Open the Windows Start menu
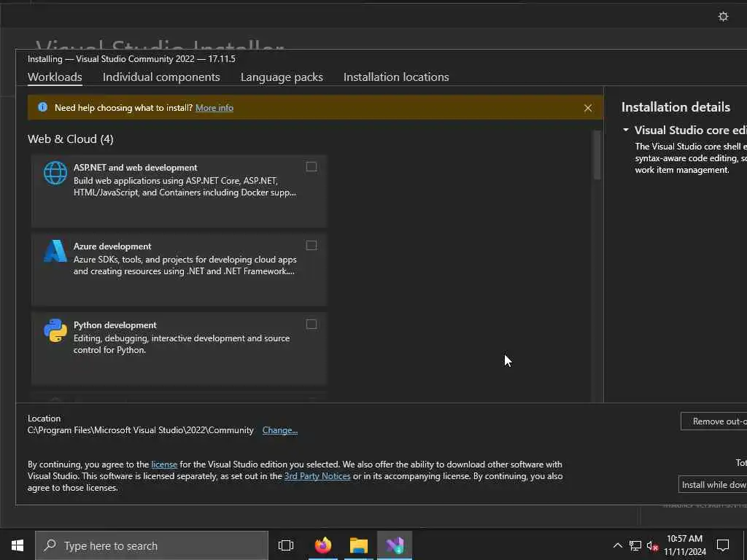 pos(18,545)
